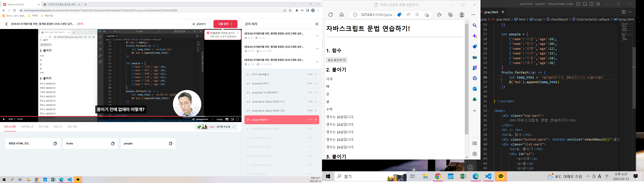This screenshot has height=183, width=644.
Task: Open lecture 2-3 Javascript 기초 문법 배우기
Action: point(282,92)
